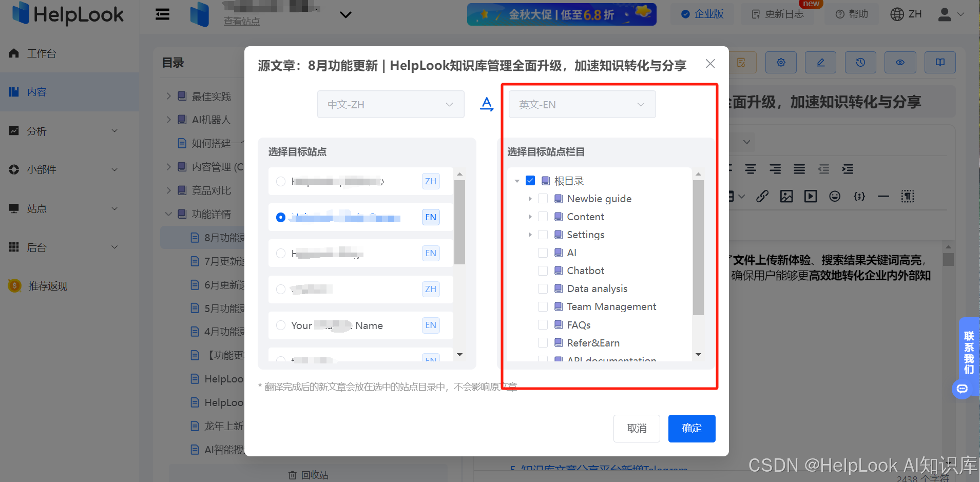Screen dimensions: 980x482
Task: Expand the 后台 sidebar menu
Action: [69, 247]
